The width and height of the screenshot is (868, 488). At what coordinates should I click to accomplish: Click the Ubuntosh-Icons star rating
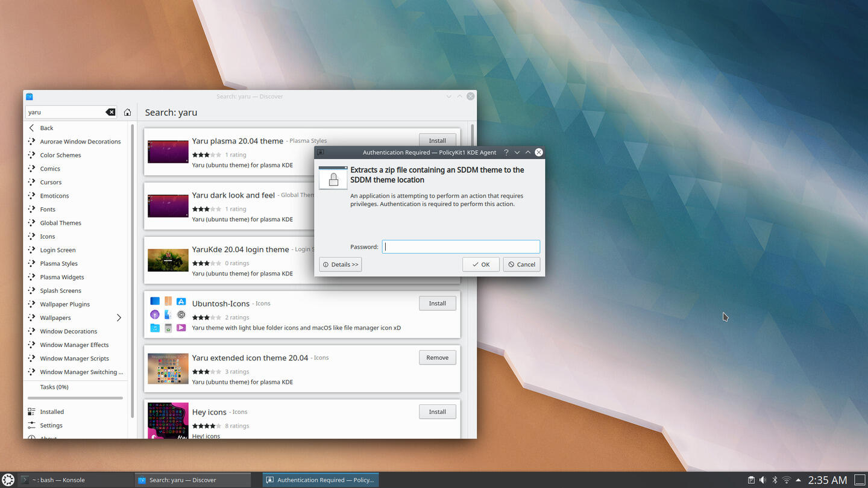(207, 318)
